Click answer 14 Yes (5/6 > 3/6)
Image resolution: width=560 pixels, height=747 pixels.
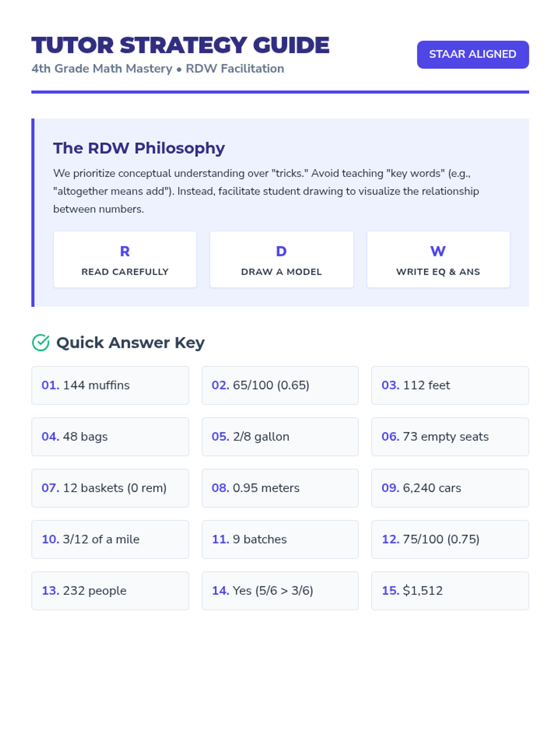click(x=280, y=591)
